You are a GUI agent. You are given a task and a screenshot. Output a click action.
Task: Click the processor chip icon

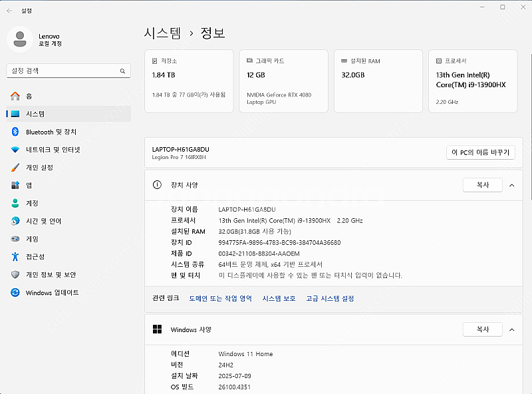pyautogui.click(x=439, y=61)
